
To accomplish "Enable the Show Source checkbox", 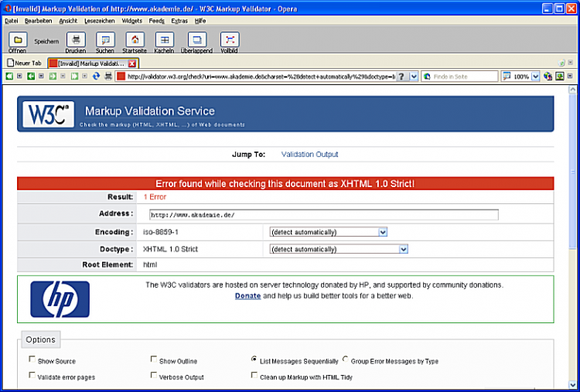I will (x=32, y=360).
